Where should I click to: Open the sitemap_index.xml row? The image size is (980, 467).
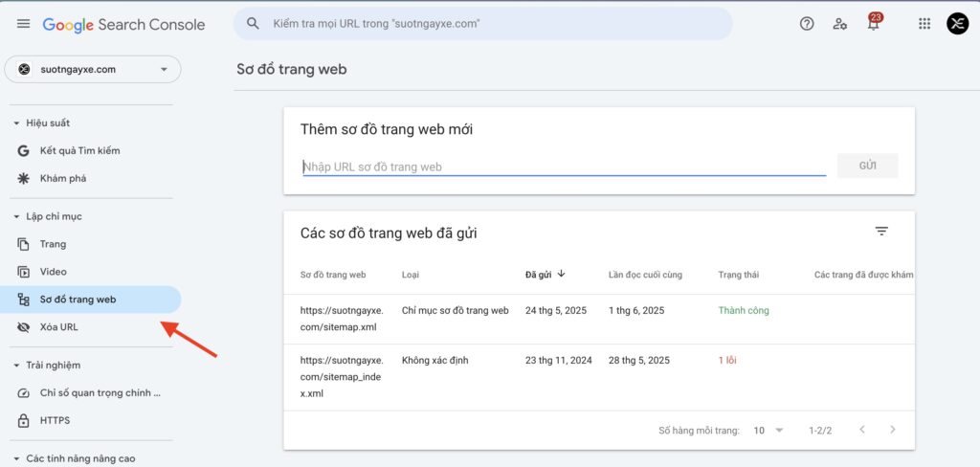(x=599, y=378)
